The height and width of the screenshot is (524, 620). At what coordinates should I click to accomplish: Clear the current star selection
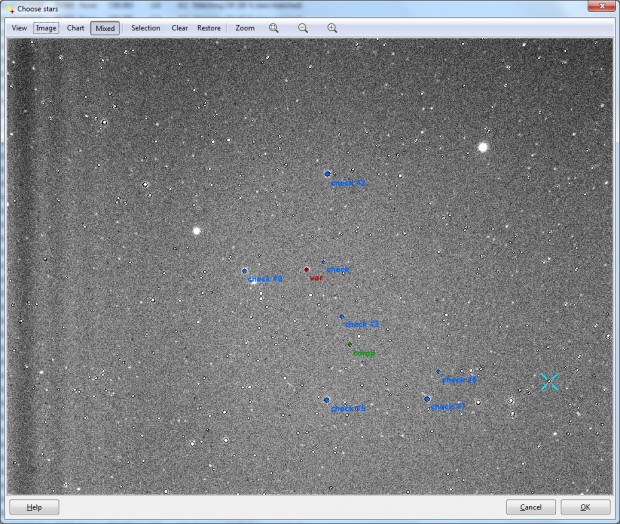click(180, 28)
